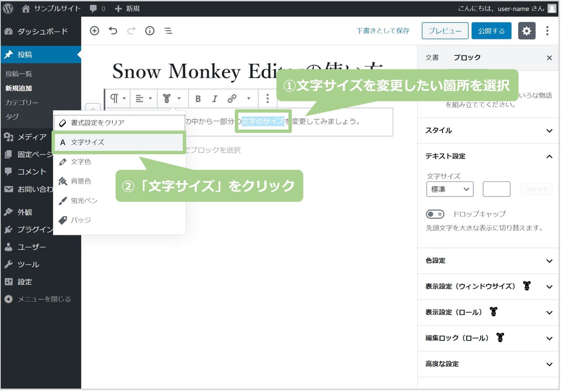Click the 公開する button
The width and height of the screenshot is (561, 392).
click(x=491, y=31)
